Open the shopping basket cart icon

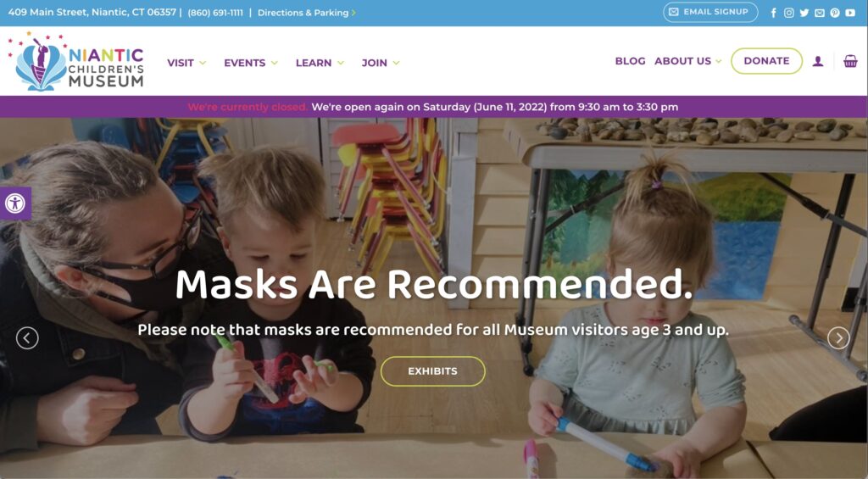pyautogui.click(x=850, y=61)
